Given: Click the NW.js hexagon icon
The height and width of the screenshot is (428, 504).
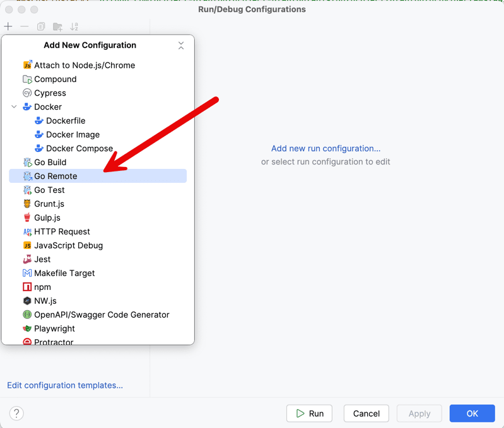Looking at the screenshot, I should coord(27,301).
